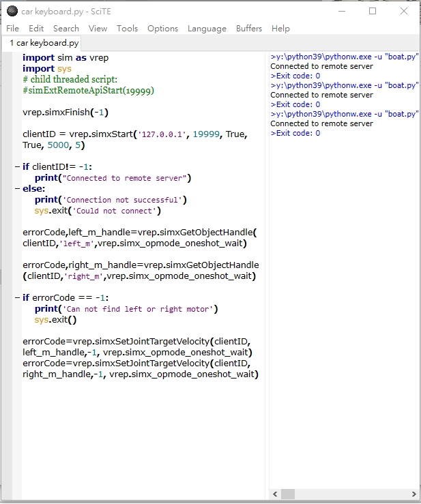Collapse the 'if clientID!= -1' fold marker

17,167
